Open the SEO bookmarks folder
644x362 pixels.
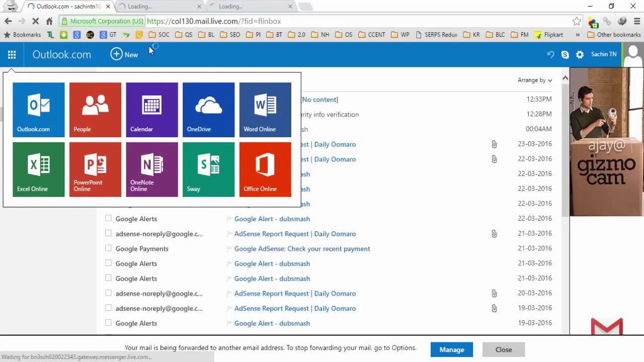coord(229,35)
